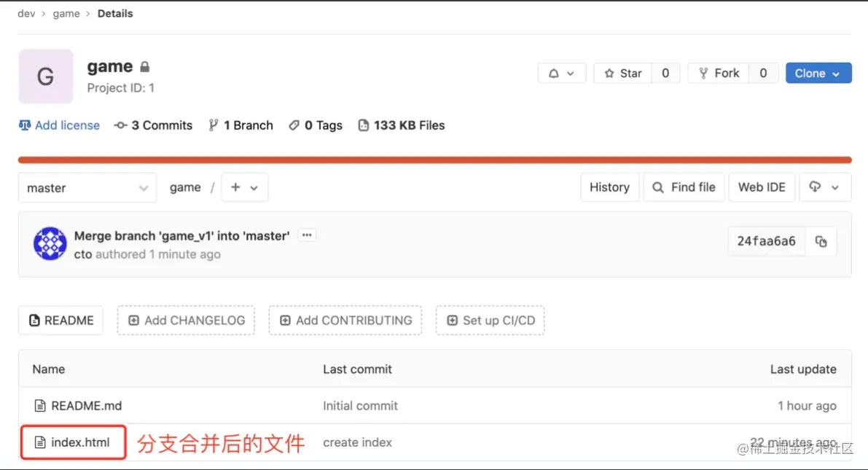View the 1 Branch link
The width and height of the screenshot is (868, 470).
tap(241, 125)
